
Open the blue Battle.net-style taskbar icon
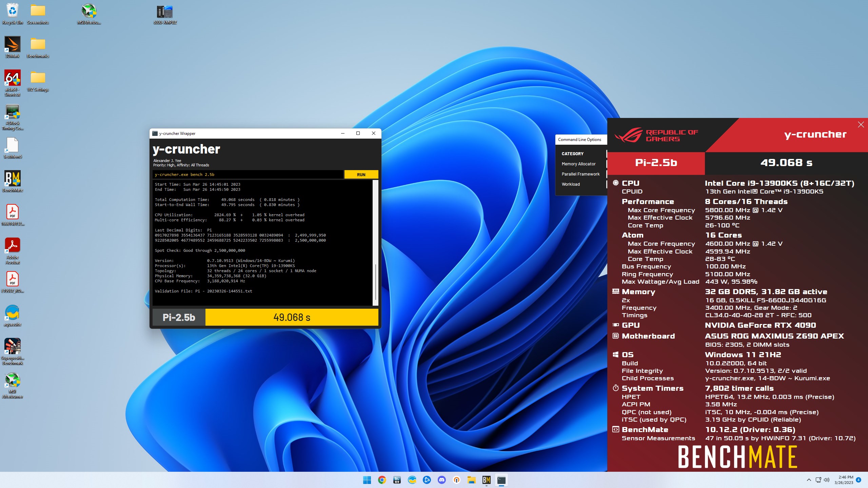427,480
